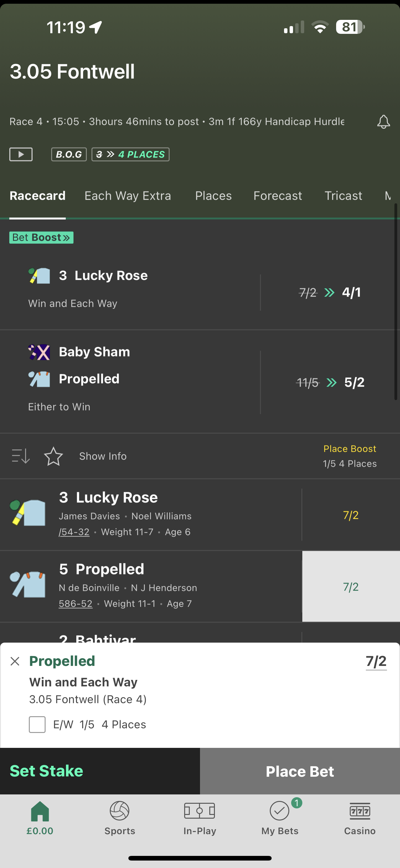The height and width of the screenshot is (868, 400).
Task: Enable the E/W 1/5 4 Places checkbox
Action: [38, 725]
